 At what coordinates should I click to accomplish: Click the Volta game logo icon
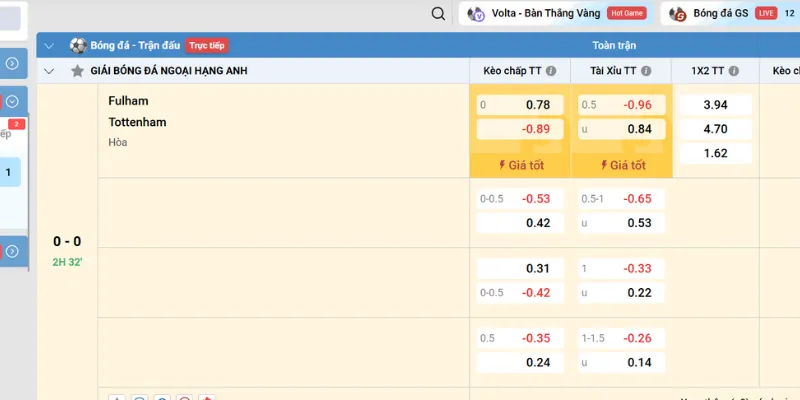476,14
